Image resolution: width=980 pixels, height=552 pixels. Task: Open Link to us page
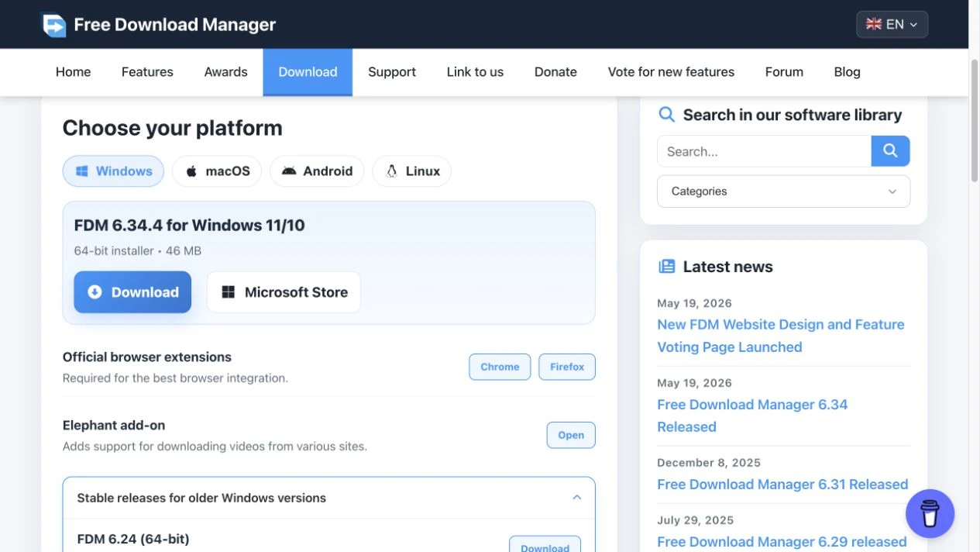tap(475, 72)
